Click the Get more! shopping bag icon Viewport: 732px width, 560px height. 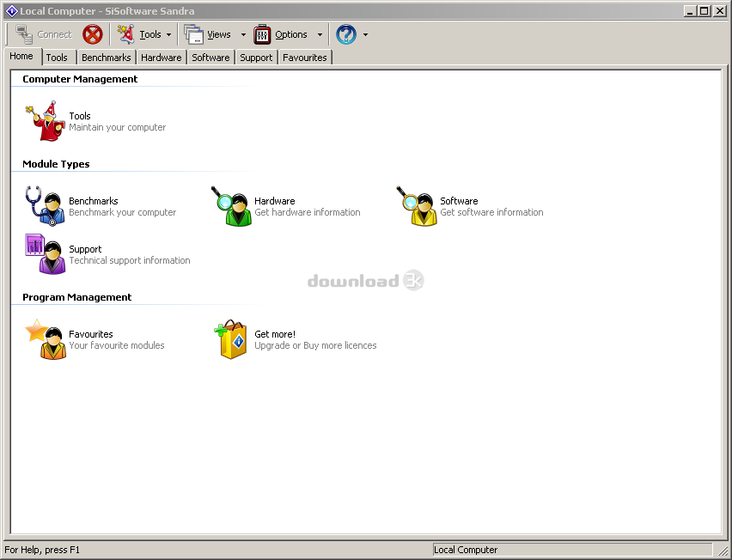(x=232, y=339)
